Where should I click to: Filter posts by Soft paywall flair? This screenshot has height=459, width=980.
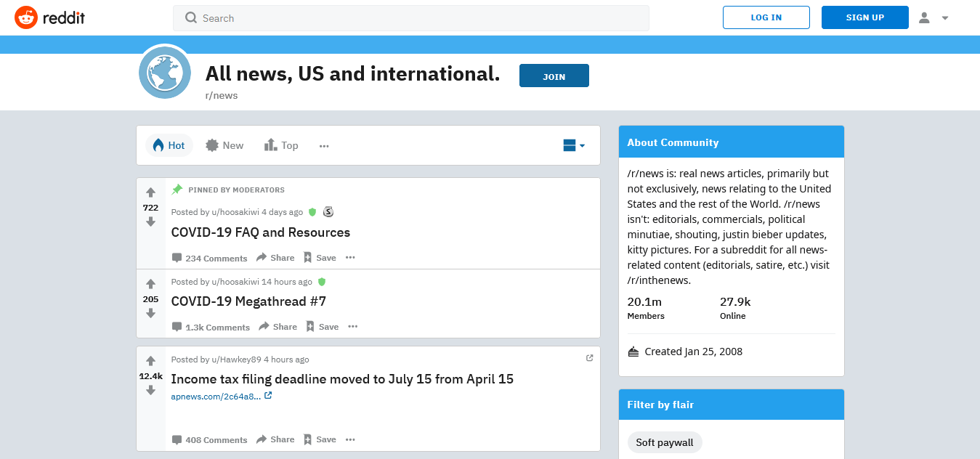pos(664,442)
